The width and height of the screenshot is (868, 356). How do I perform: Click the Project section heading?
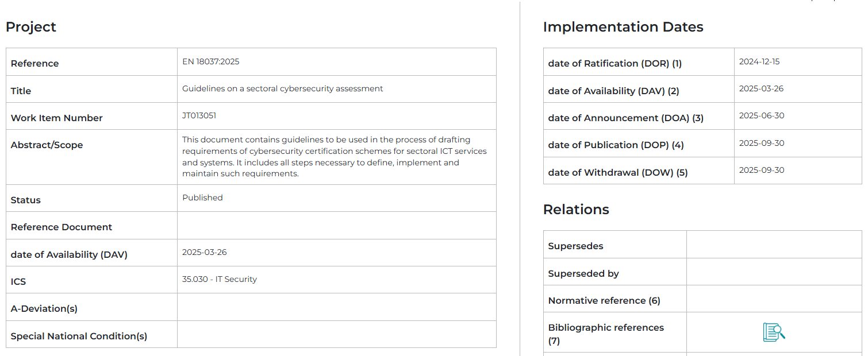31,27
